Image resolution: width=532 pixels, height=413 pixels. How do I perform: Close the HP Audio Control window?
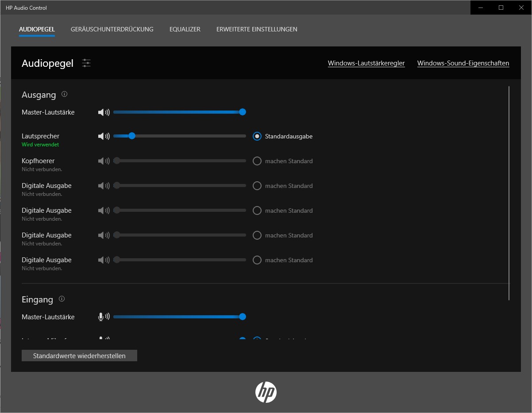(521, 8)
